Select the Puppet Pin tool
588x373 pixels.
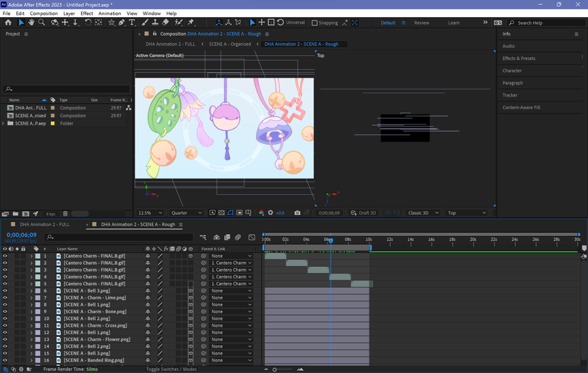tap(191, 22)
